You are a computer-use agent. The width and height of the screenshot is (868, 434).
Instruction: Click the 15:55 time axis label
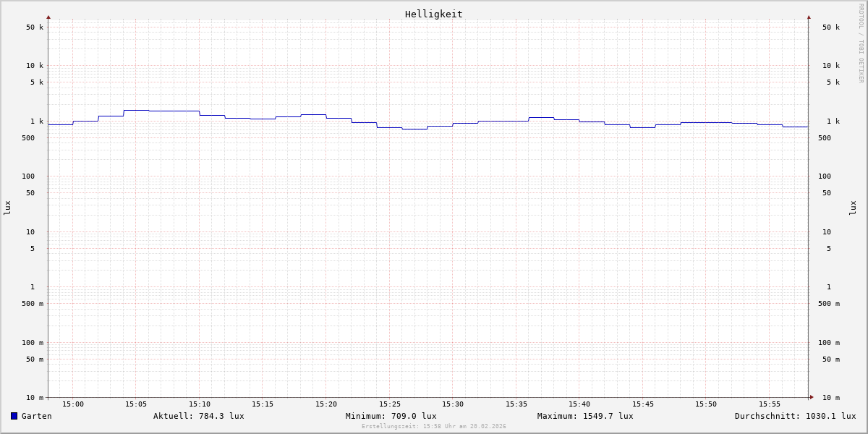[x=769, y=404]
